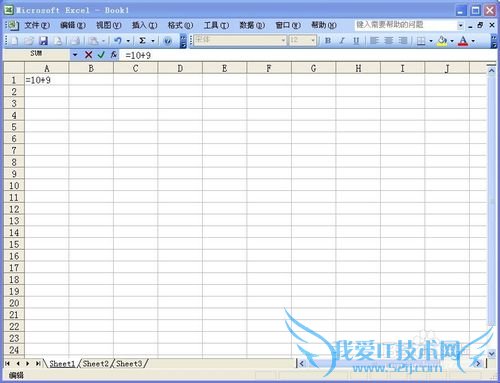Screen dimensions: 500x383
Task: Click the New workbook icon
Action: click(x=14, y=41)
